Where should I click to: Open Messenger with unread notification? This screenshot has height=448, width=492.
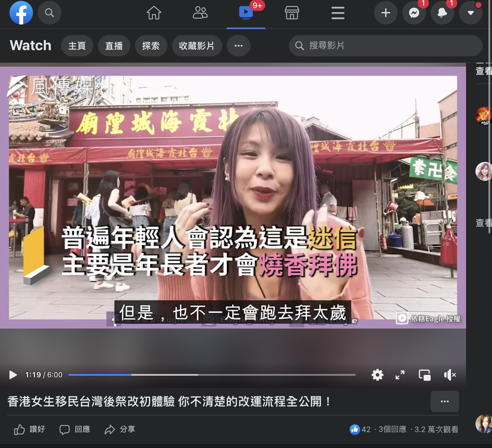click(x=414, y=13)
